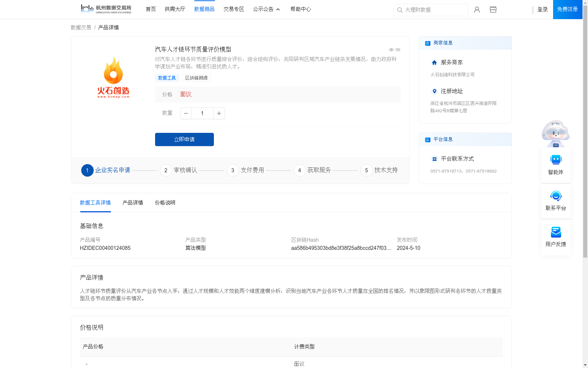This screenshot has height=368, width=588.
Task: Click the 产品价格 table header
Action: pyautogui.click(x=93, y=347)
